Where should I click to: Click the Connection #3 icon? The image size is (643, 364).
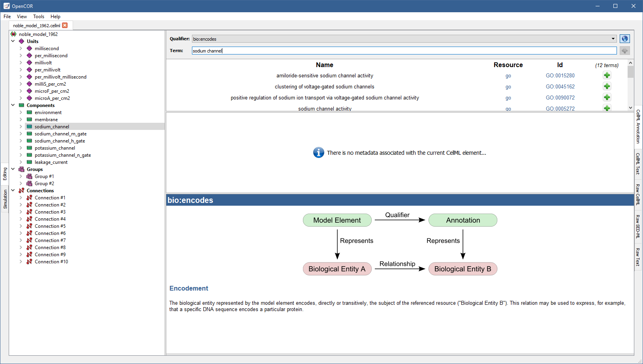pos(29,212)
